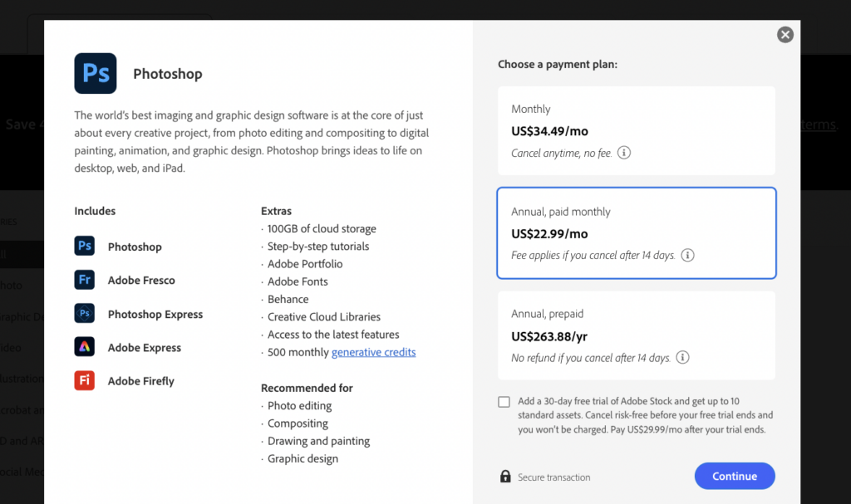Dismiss the Photoshop plan dialog with the X
This screenshot has height=504, width=851.
pyautogui.click(x=785, y=34)
